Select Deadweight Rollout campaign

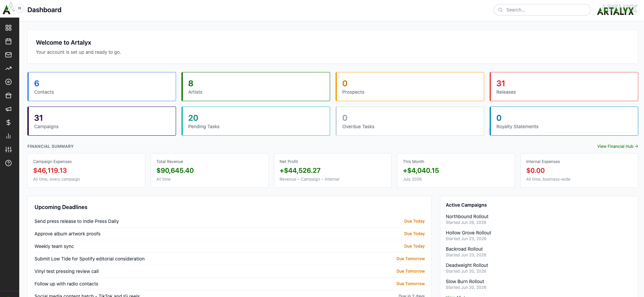467,265
